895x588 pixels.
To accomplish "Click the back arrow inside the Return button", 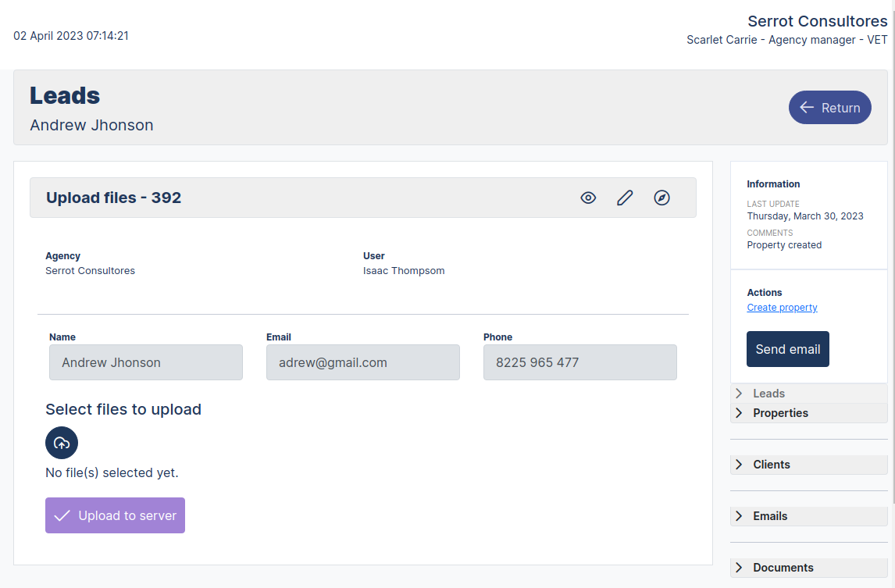I will [x=807, y=107].
